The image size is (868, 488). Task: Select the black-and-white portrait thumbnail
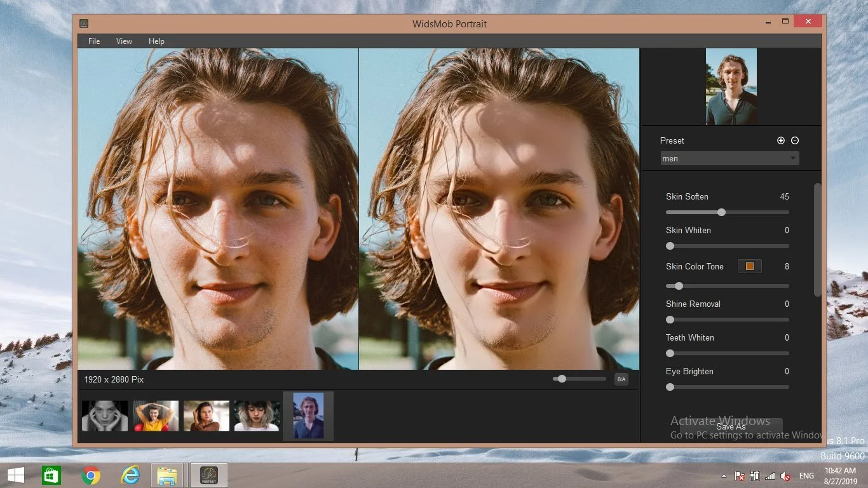(x=104, y=415)
